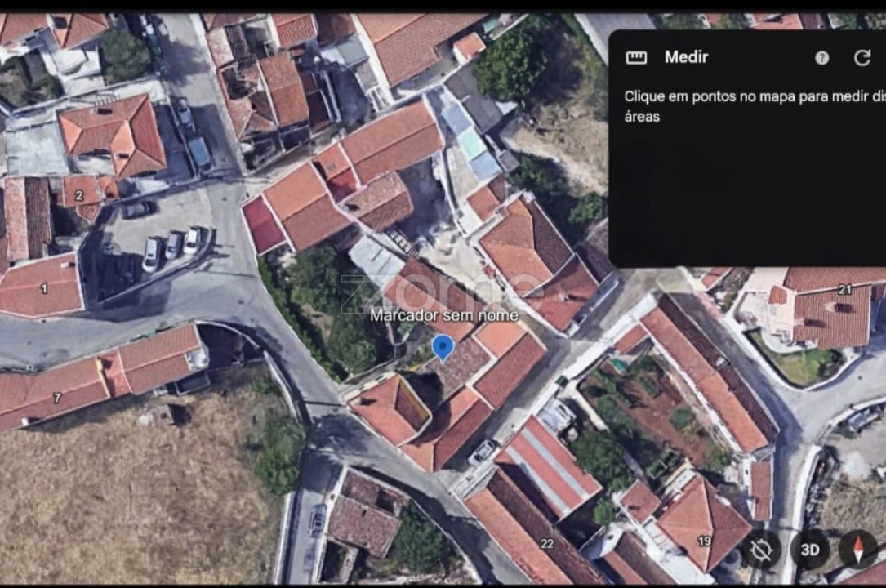
Task: Toggle 3D view with the 3D button
Action: 809,550
